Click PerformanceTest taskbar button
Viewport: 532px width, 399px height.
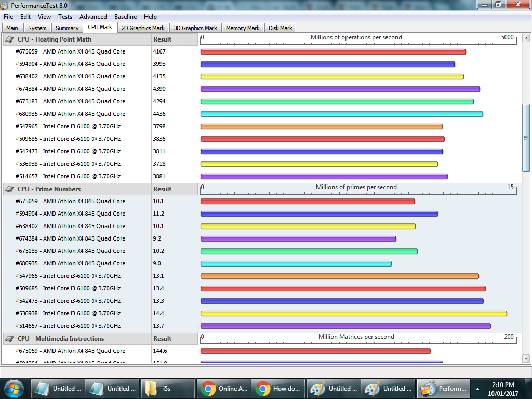pyautogui.click(x=444, y=389)
